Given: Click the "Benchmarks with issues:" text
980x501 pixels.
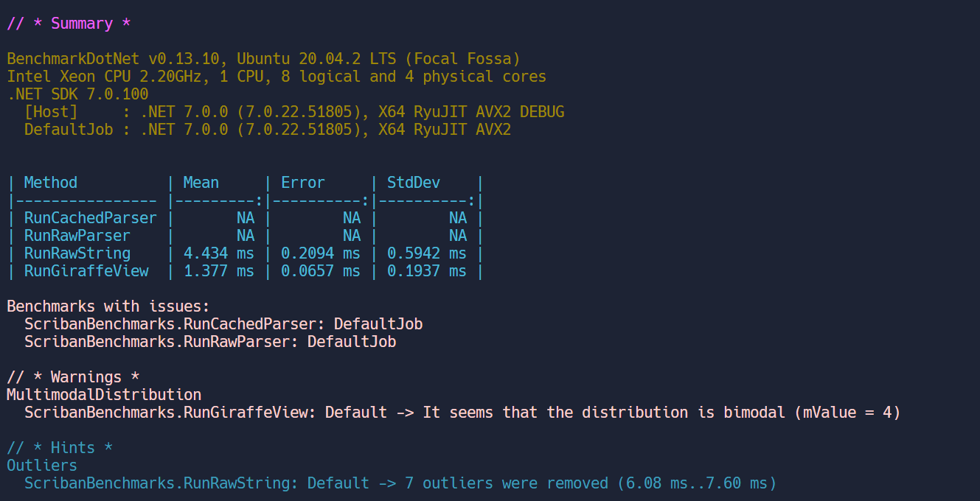Looking at the screenshot, I should click(108, 306).
